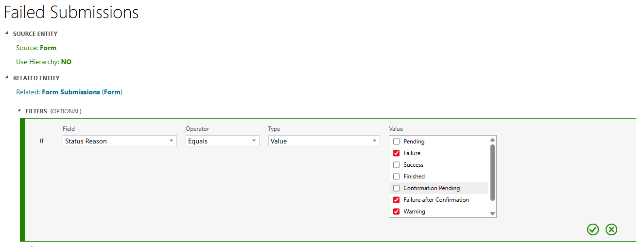Collapse the Related Entity section

click(x=7, y=78)
